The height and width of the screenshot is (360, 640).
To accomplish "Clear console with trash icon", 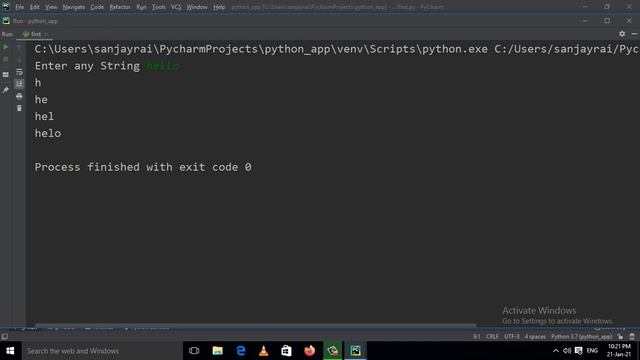I will pyautogui.click(x=19, y=108).
